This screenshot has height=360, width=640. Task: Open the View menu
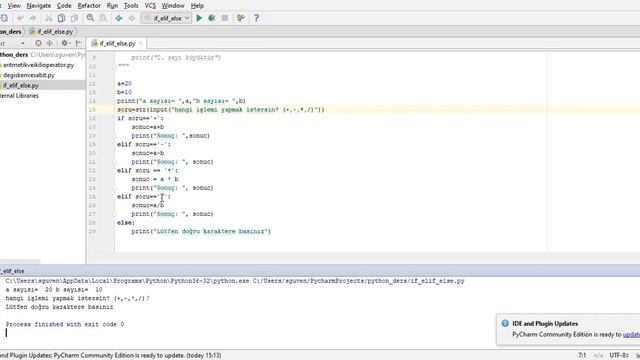click(14, 6)
